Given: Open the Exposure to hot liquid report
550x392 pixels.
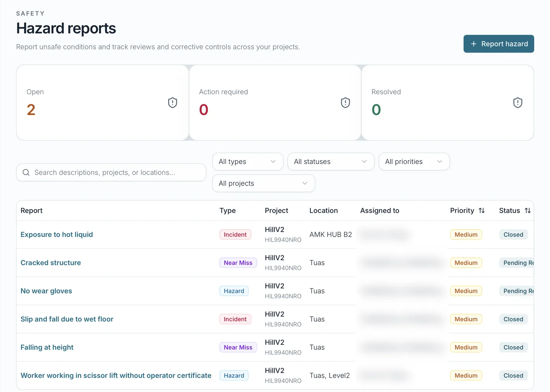Looking at the screenshot, I should [57, 235].
